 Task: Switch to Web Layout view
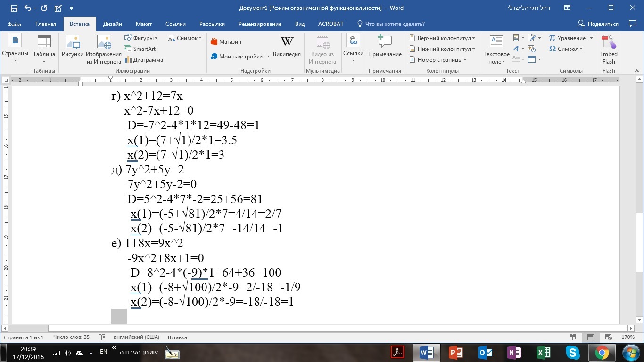[608, 337]
